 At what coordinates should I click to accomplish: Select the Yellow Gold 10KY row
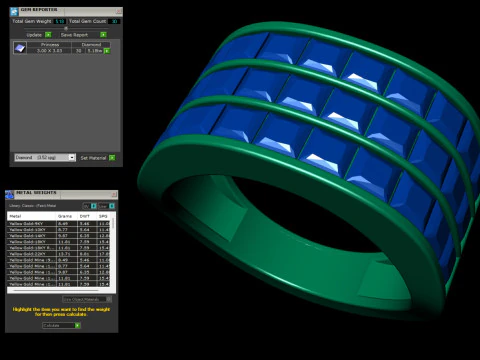tap(59, 230)
